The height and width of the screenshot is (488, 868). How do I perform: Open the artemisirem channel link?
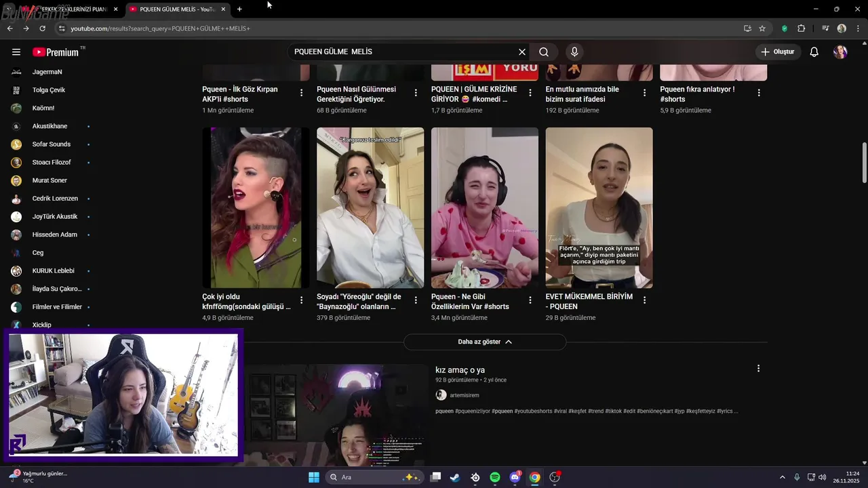[x=465, y=395]
